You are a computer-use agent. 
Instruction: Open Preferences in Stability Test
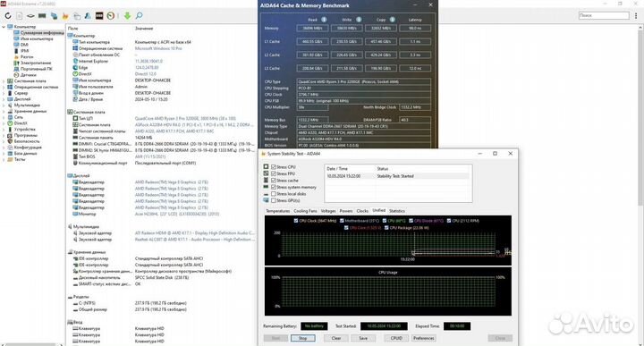click(x=423, y=338)
